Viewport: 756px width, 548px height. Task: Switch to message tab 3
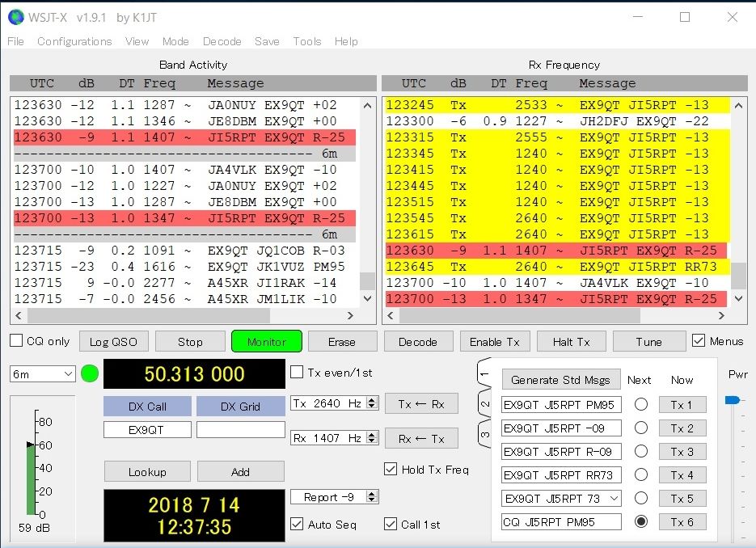(484, 434)
